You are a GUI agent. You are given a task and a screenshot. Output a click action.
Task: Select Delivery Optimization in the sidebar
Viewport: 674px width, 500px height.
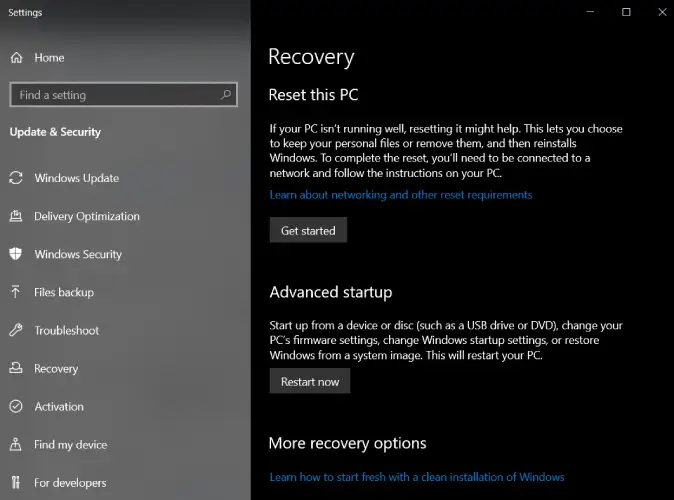(86, 216)
